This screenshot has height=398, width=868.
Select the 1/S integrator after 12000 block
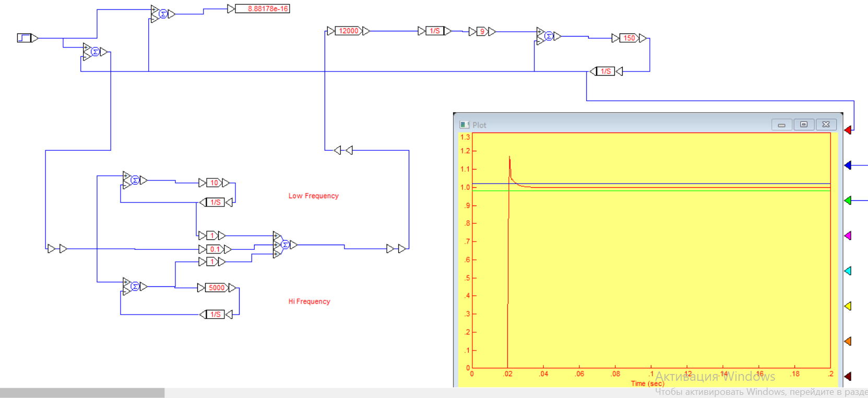point(435,31)
